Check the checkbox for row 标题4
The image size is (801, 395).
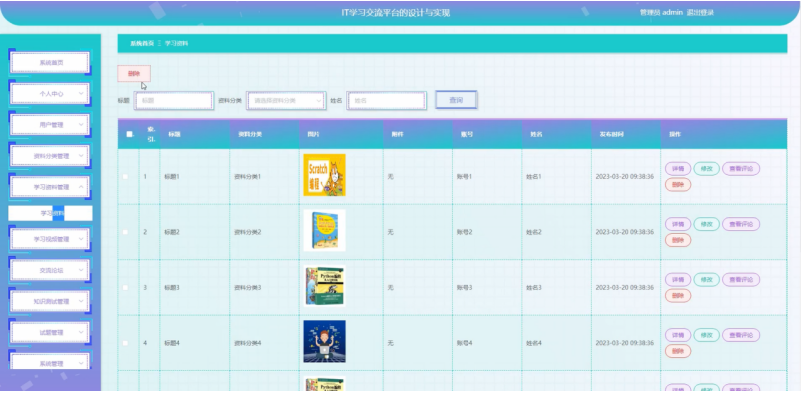(126, 343)
